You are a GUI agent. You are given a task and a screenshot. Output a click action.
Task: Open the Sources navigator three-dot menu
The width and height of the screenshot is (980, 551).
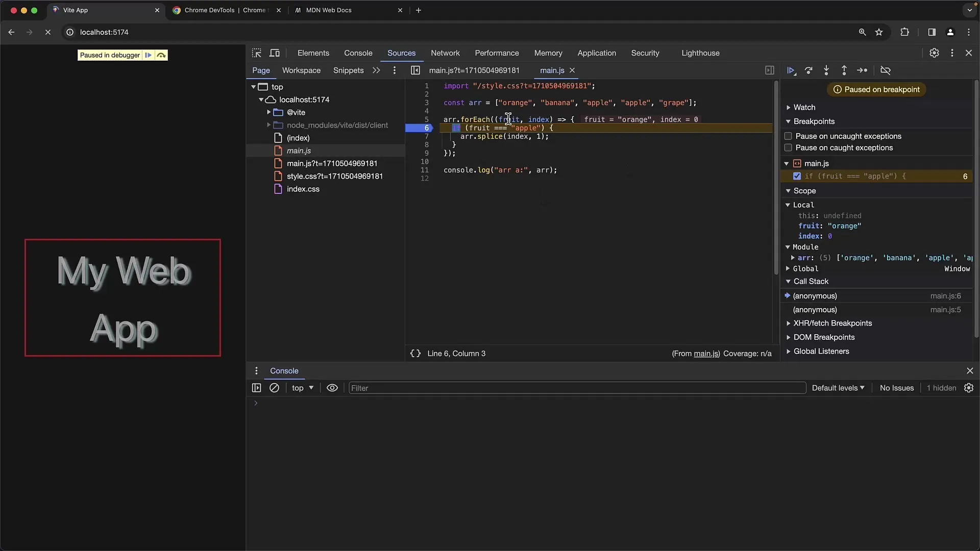pos(394,70)
